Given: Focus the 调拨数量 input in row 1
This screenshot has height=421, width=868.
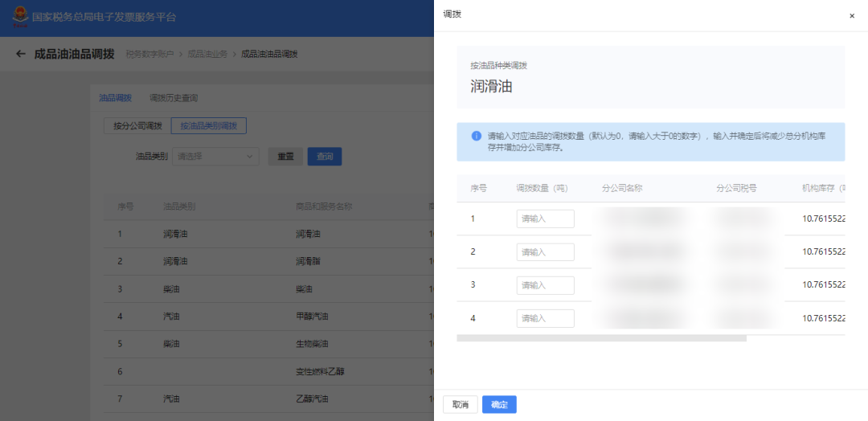Looking at the screenshot, I should (545, 219).
